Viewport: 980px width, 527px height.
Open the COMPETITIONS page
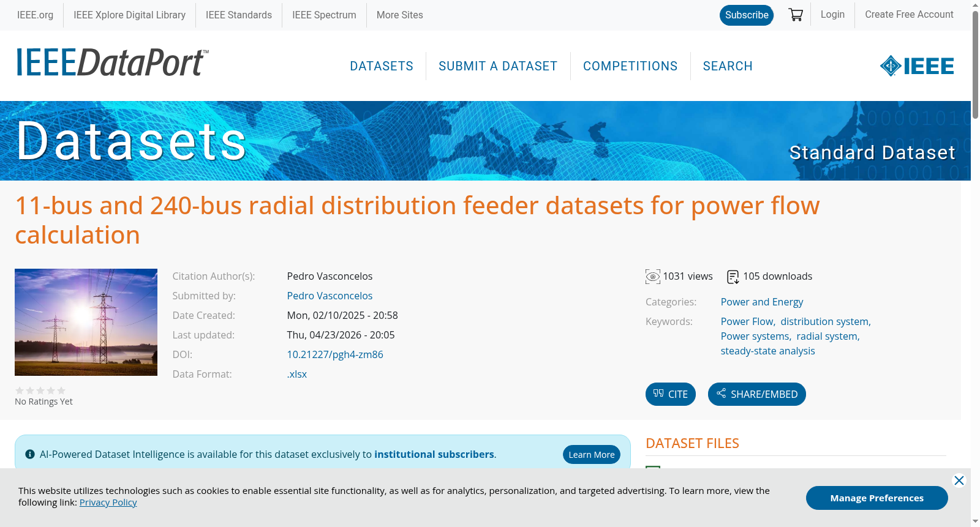pos(630,66)
